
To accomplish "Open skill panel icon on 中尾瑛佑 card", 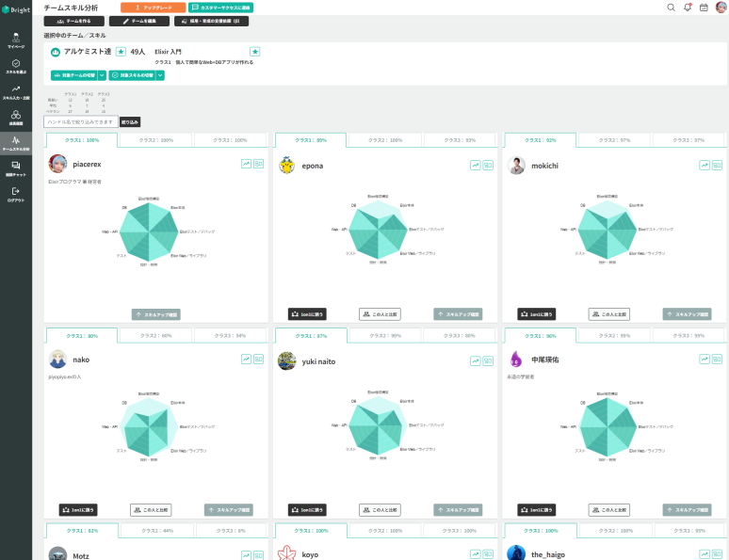I will 717,359.
